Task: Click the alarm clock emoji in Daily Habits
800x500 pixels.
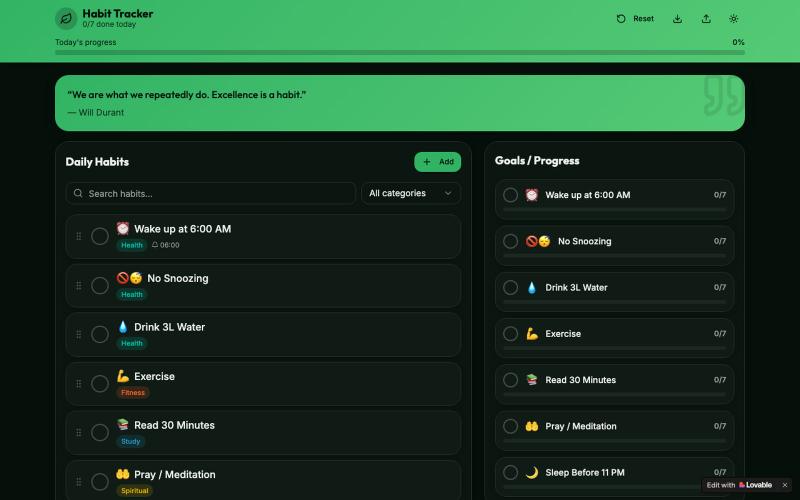Action: point(122,229)
